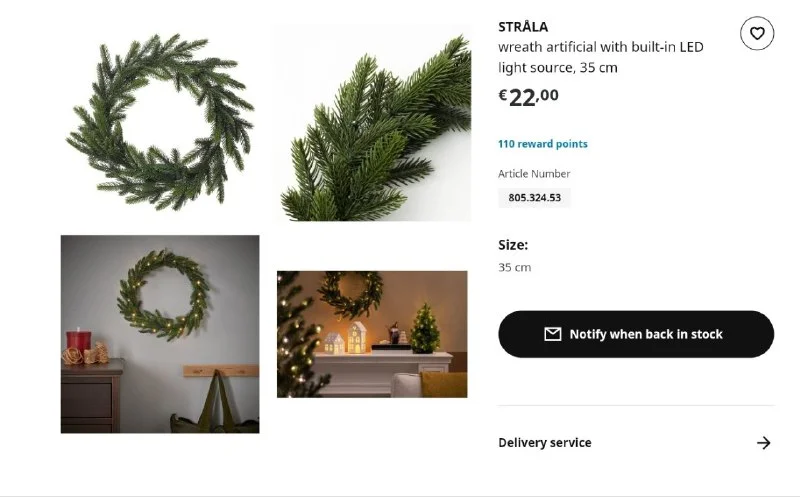Add wreath to favourites with heart icon

(757, 34)
